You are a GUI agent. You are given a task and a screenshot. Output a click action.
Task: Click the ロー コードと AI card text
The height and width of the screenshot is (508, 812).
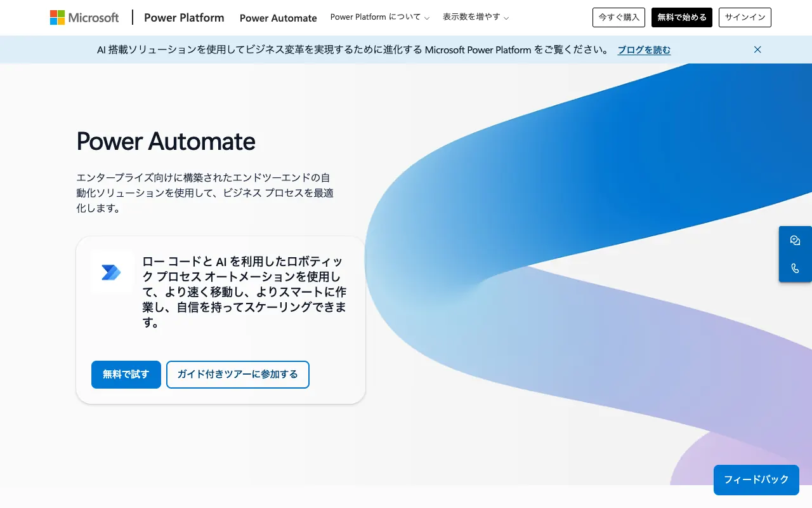click(x=245, y=292)
